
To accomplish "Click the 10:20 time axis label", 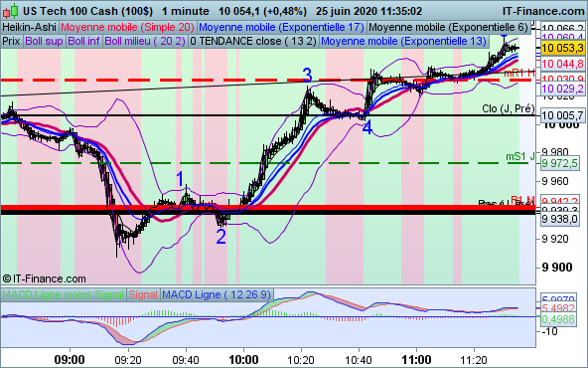I will 301,360.
